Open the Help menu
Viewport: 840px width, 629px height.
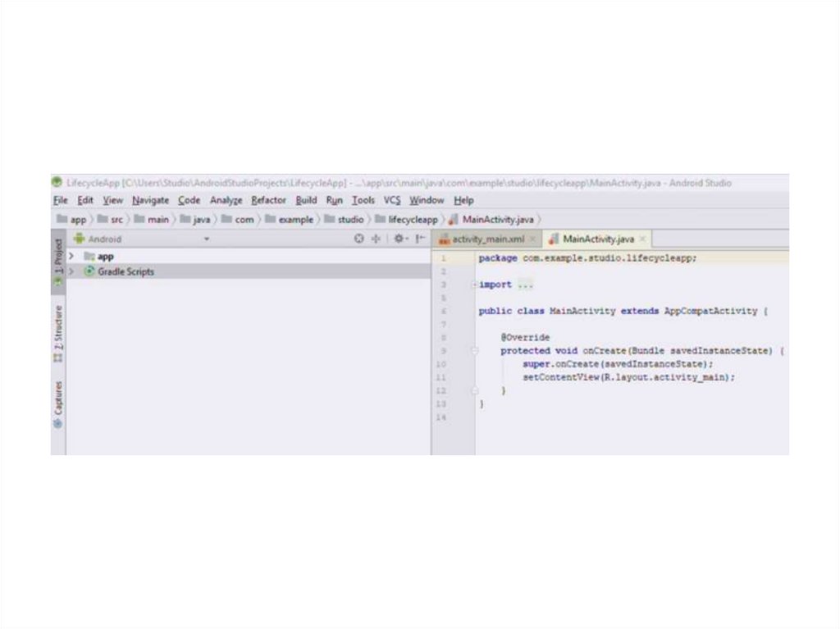tap(464, 200)
